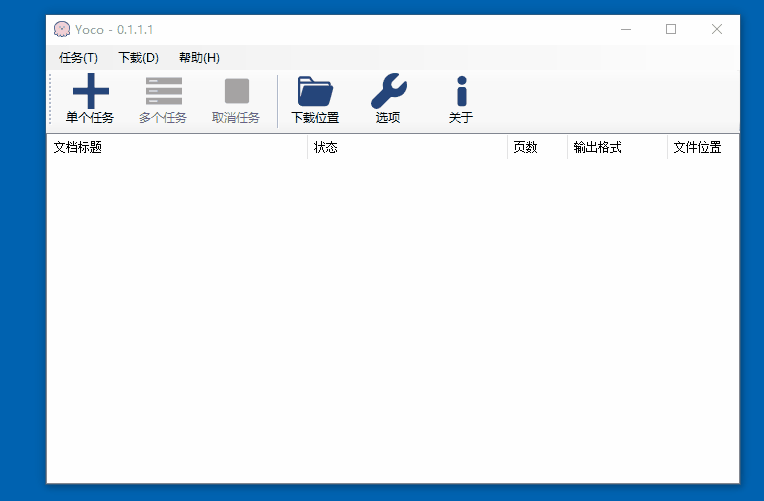Select the multiple tasks list icon
764x501 pixels.
point(164,91)
